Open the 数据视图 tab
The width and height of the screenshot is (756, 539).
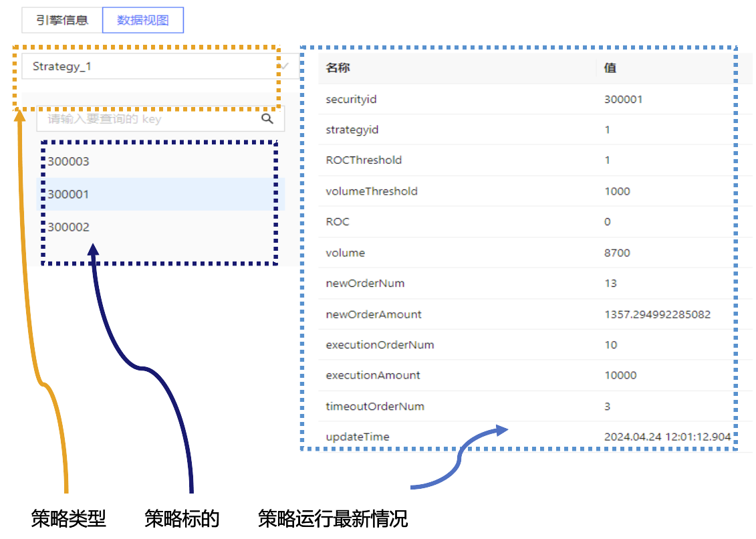pos(143,20)
